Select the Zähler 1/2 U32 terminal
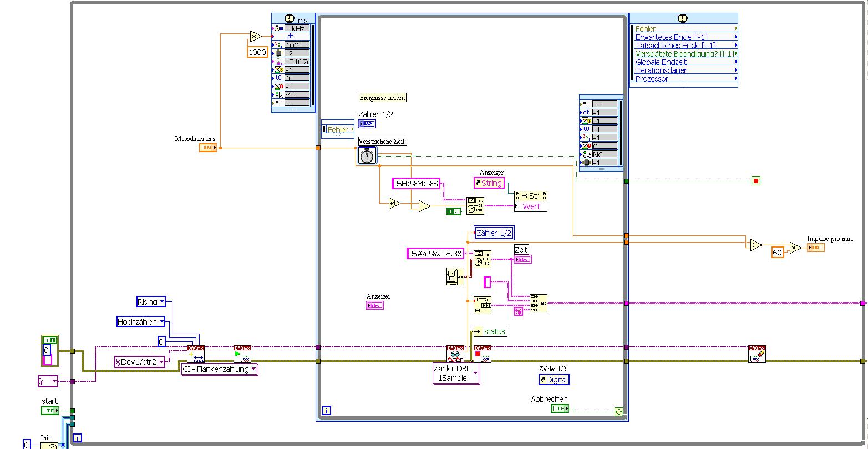 (x=367, y=124)
